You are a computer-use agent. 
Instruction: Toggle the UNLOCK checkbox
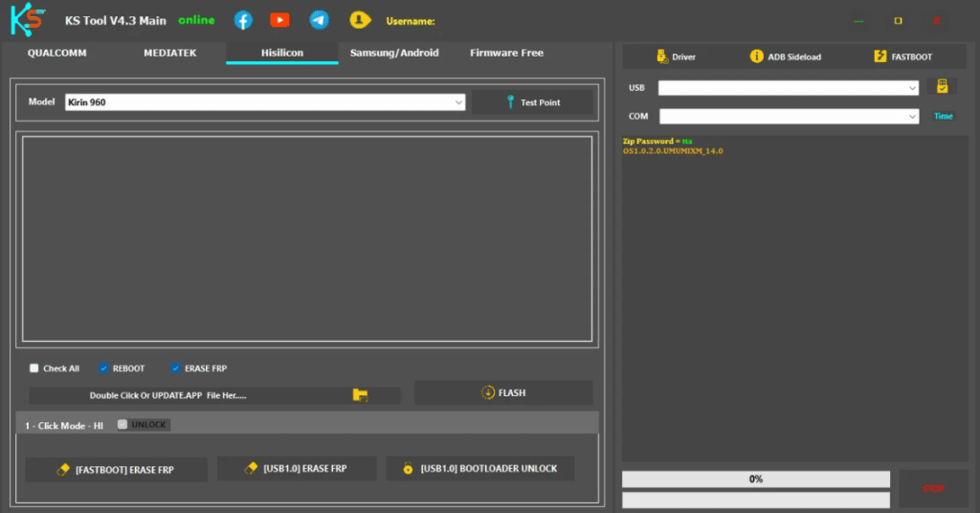click(x=122, y=424)
